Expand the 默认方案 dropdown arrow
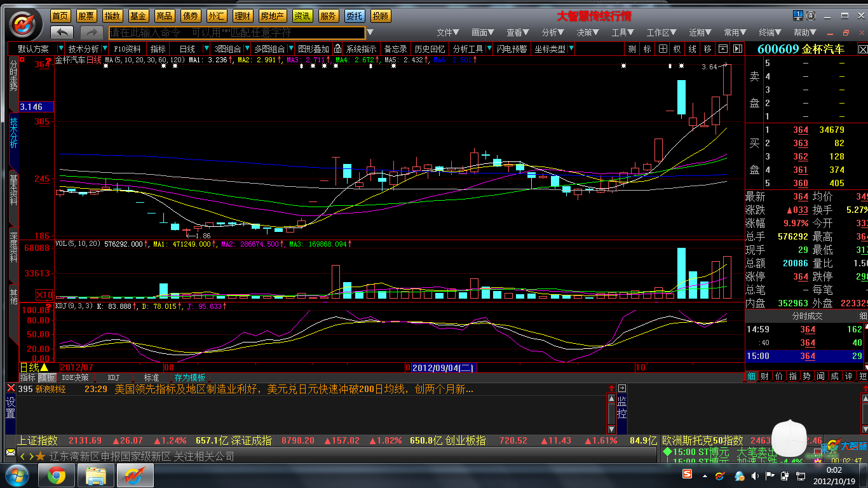Image resolution: width=868 pixels, height=488 pixels. (x=60, y=48)
